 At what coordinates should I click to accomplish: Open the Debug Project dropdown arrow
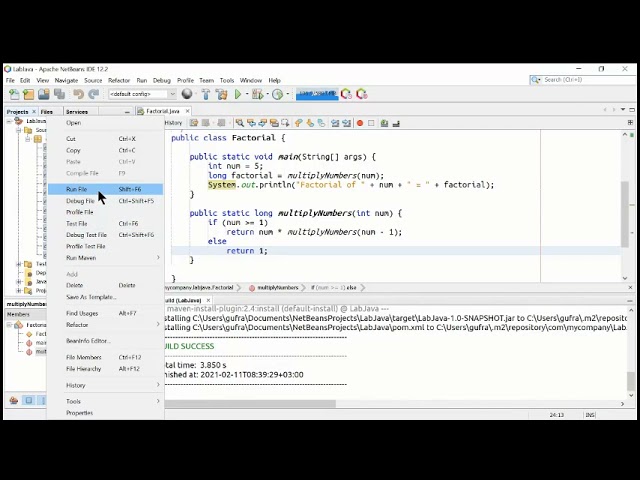[x=267, y=94]
